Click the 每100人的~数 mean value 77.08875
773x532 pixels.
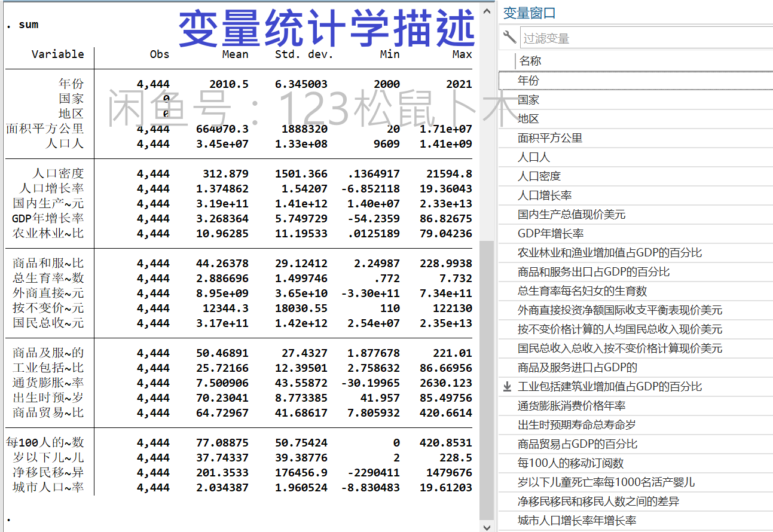tap(222, 443)
